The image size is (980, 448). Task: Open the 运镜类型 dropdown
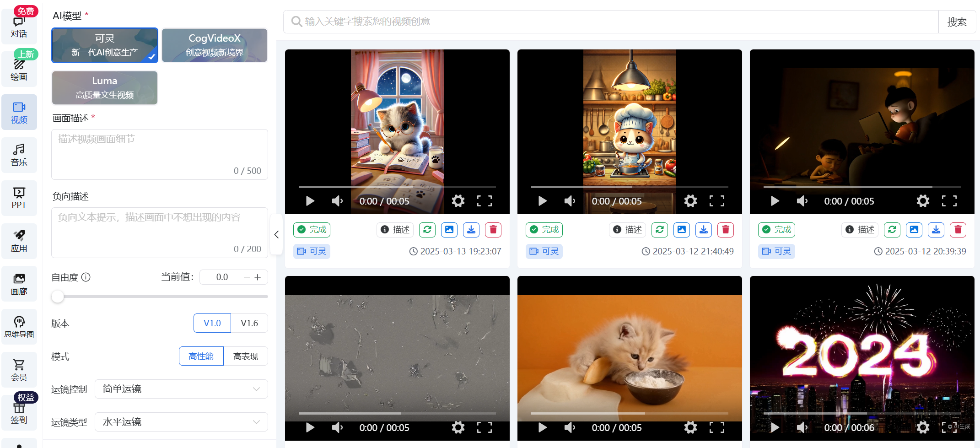[x=181, y=422]
